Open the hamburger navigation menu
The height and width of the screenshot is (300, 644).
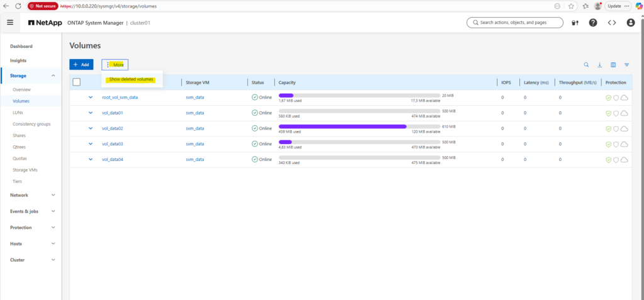10,23
